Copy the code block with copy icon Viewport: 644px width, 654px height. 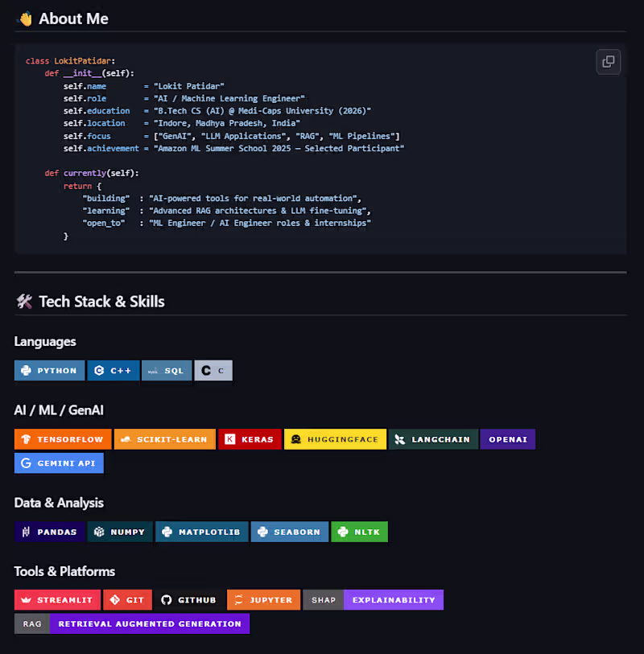coord(608,62)
